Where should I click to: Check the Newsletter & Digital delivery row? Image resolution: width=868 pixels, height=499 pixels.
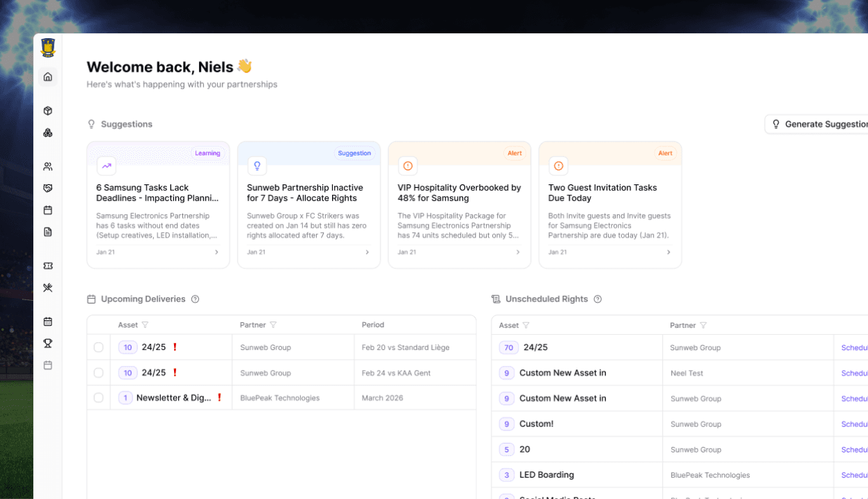click(98, 397)
